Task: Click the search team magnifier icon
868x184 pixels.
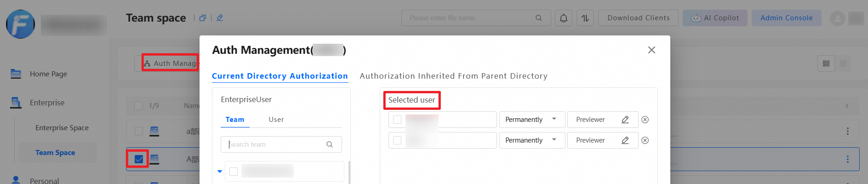Action: coord(330,144)
